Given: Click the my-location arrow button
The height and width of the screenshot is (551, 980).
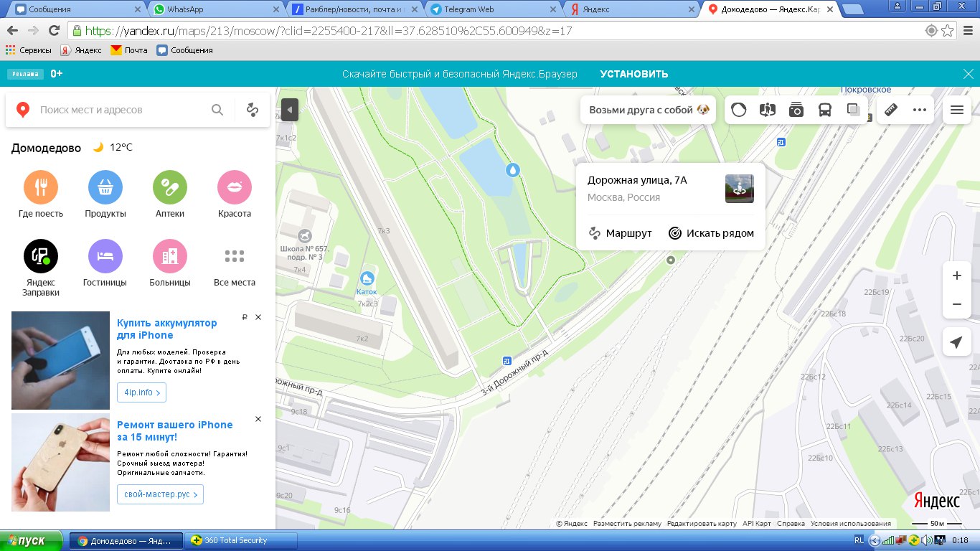Looking at the screenshot, I should coord(956,343).
